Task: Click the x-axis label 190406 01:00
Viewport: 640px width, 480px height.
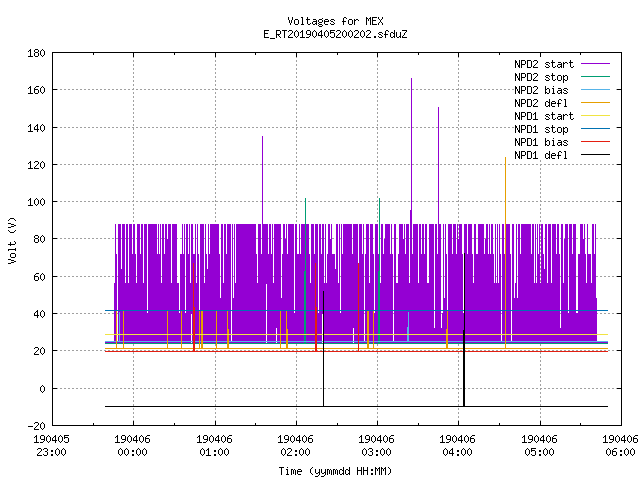Action: pyautogui.click(x=214, y=446)
